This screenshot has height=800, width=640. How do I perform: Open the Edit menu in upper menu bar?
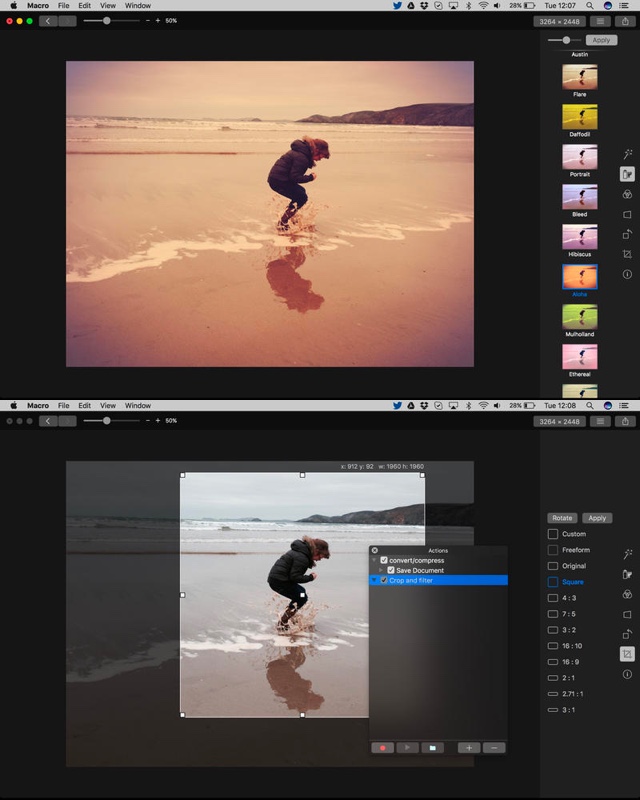pos(84,6)
